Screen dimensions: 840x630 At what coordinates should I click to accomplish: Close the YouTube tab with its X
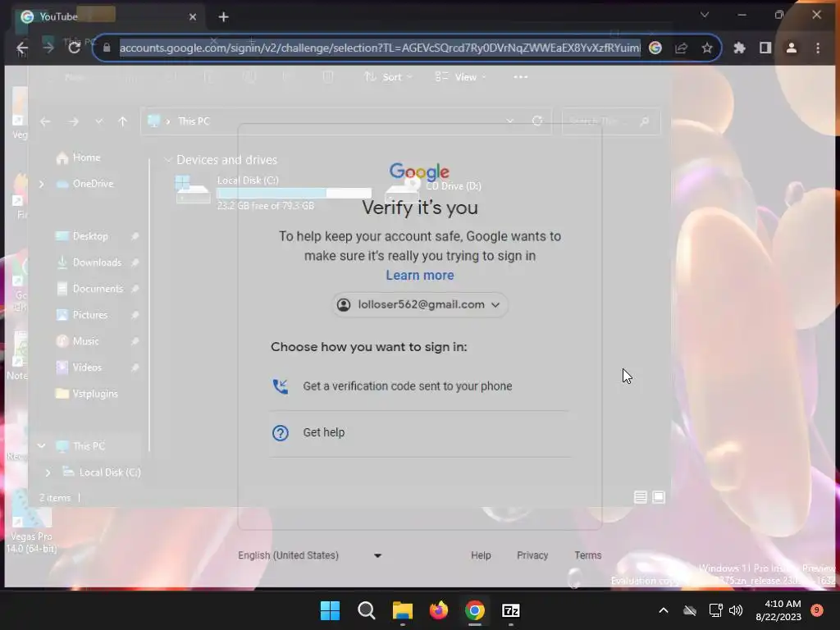[x=193, y=17]
